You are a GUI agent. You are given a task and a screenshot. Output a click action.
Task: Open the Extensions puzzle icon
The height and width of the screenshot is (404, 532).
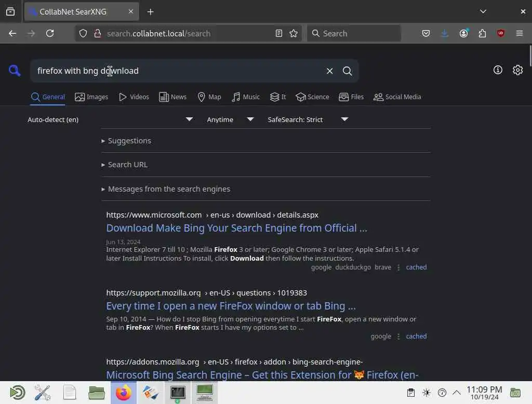click(x=482, y=33)
